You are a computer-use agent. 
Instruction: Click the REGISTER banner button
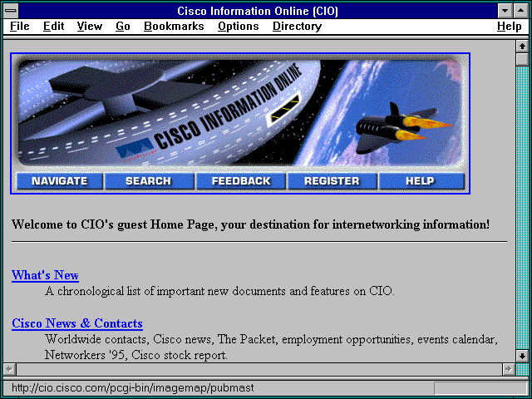332,181
